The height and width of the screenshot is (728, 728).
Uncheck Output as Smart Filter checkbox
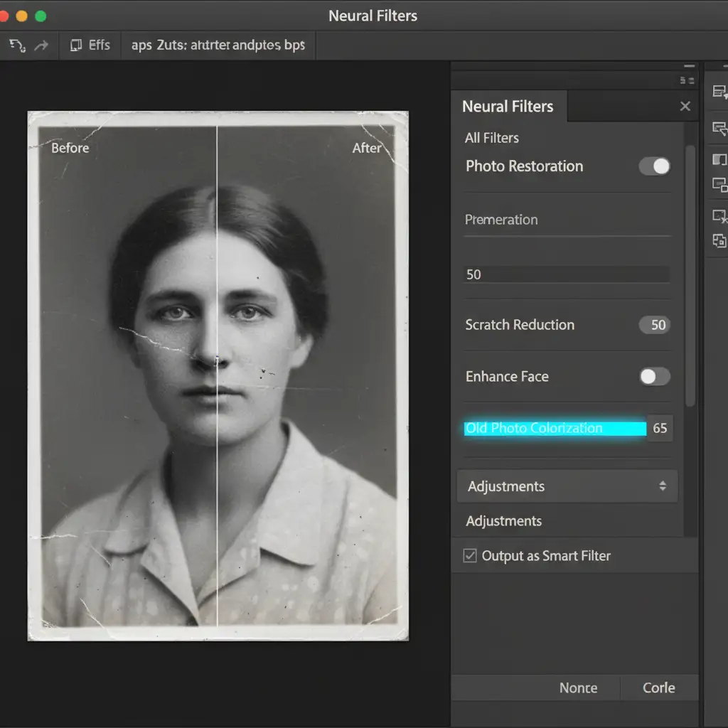point(470,556)
